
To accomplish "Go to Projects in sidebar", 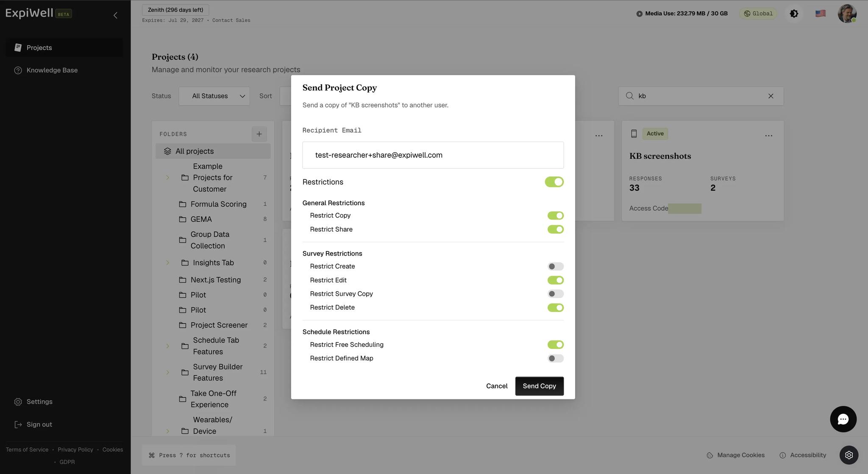I will [64, 47].
